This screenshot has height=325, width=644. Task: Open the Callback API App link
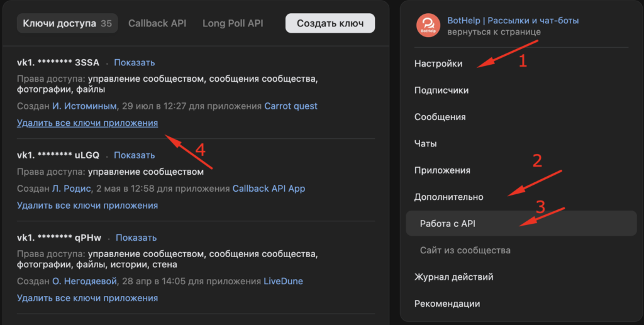[269, 188]
